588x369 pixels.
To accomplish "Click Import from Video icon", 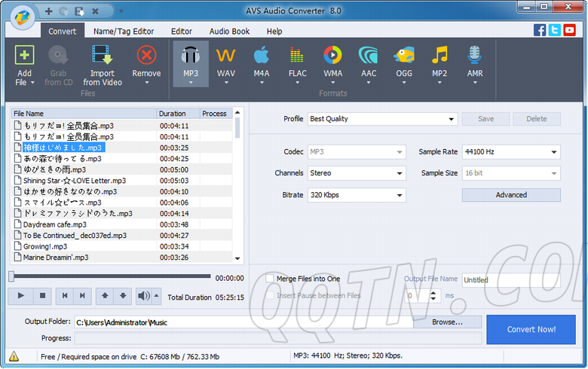I will pyautogui.click(x=103, y=56).
